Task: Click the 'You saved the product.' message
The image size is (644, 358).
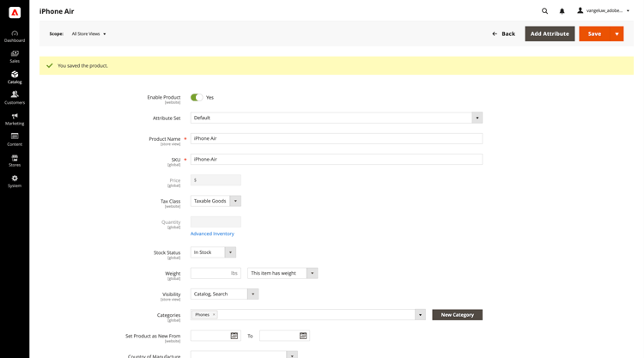Action: pyautogui.click(x=83, y=66)
